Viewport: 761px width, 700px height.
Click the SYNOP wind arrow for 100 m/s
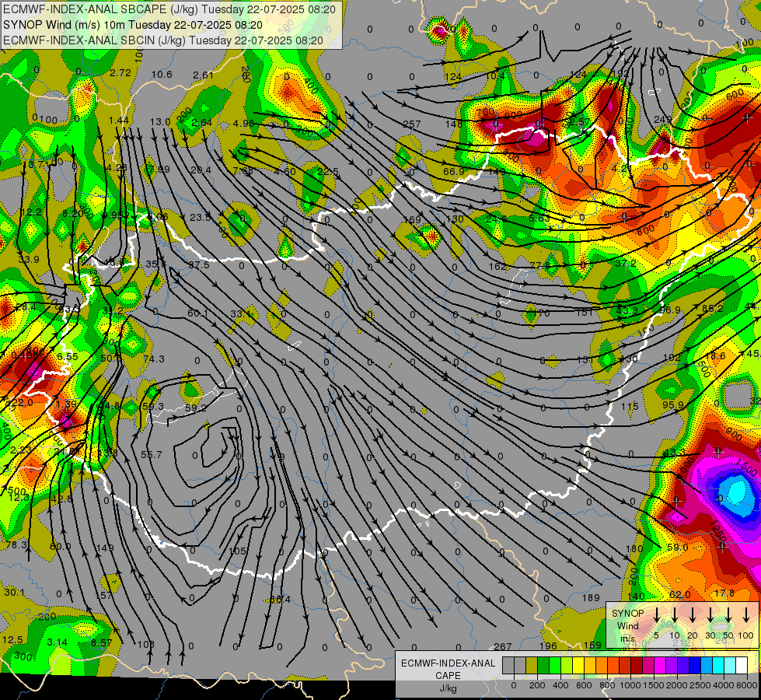746,615
